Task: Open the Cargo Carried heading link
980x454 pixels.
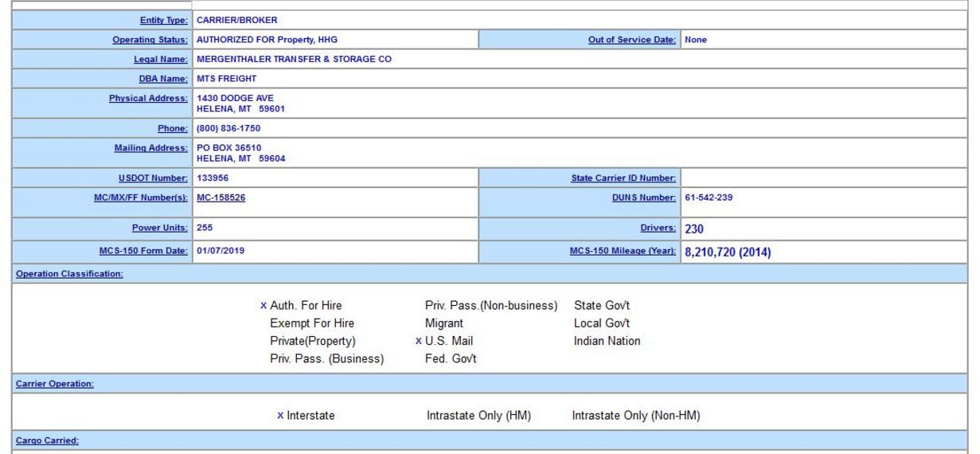Action: click(46, 440)
